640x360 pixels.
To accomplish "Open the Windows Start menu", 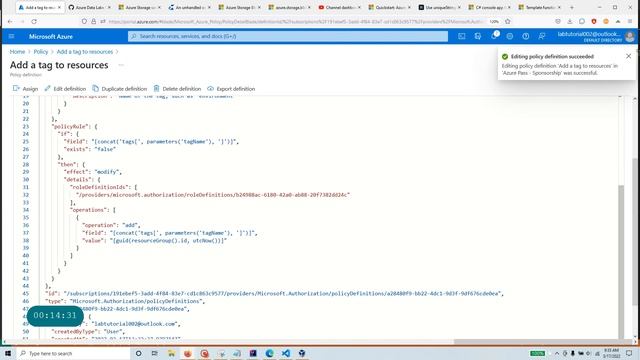I will click(8, 353).
